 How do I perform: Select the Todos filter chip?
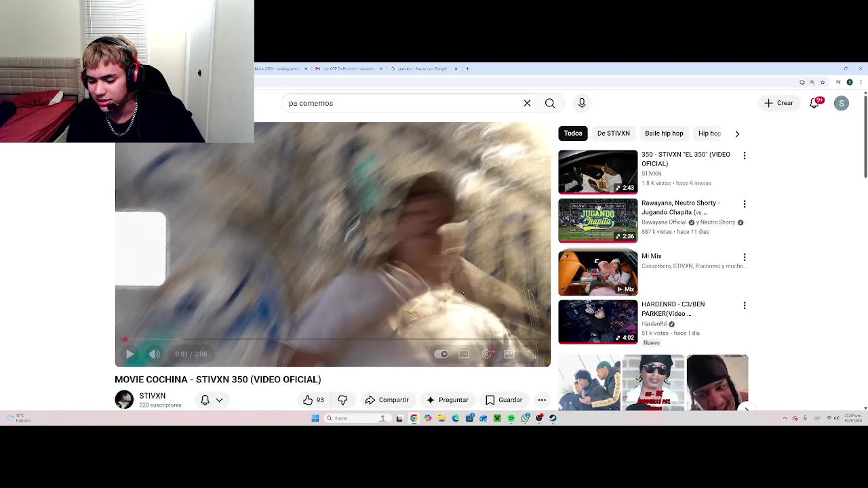pos(573,134)
